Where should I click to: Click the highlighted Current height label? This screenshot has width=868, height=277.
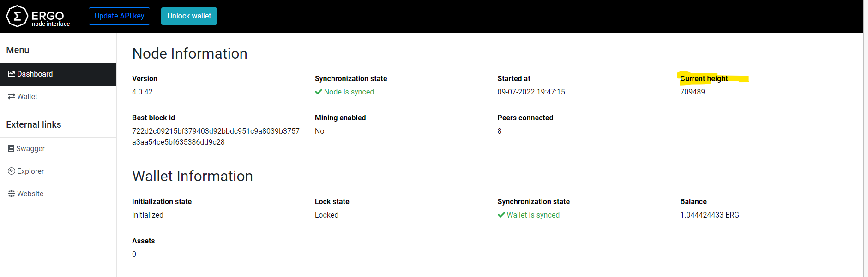coord(704,78)
